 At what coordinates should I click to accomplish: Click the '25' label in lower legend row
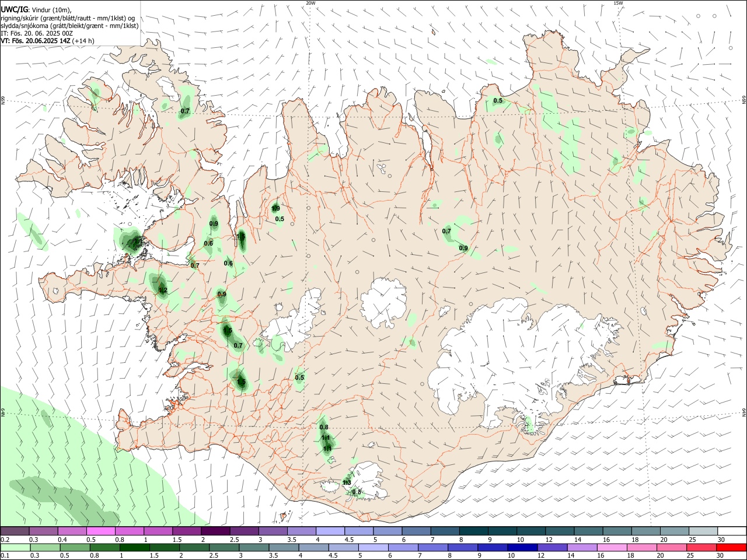pos(690,556)
